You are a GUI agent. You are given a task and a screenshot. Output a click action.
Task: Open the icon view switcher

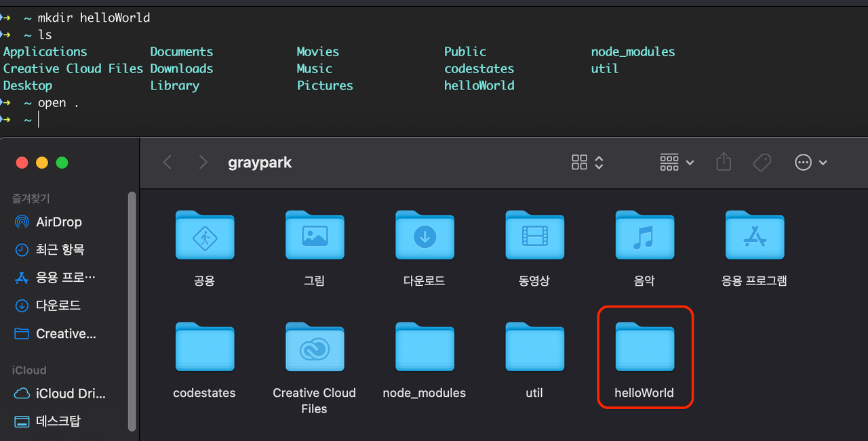[587, 163]
